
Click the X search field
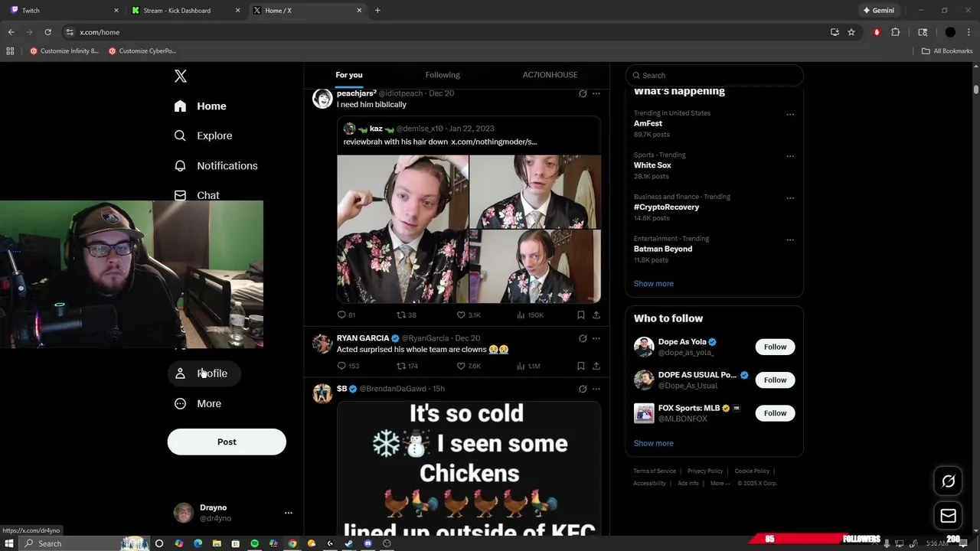click(x=714, y=75)
